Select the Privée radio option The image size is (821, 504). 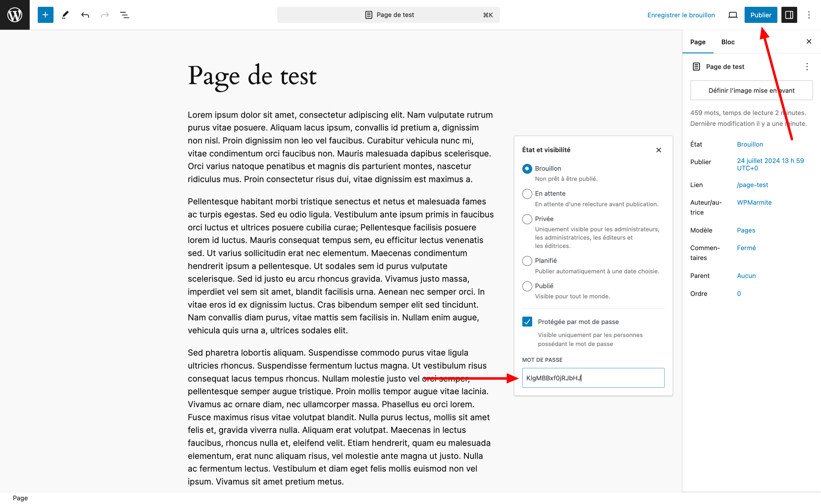point(527,219)
